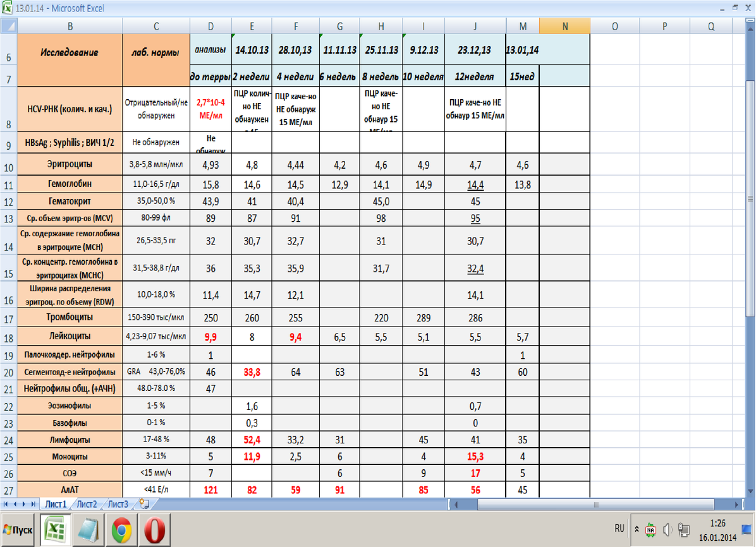Click the taskbar clock 1:26
Image resolution: width=756 pixels, height=547 pixels.
[717, 524]
